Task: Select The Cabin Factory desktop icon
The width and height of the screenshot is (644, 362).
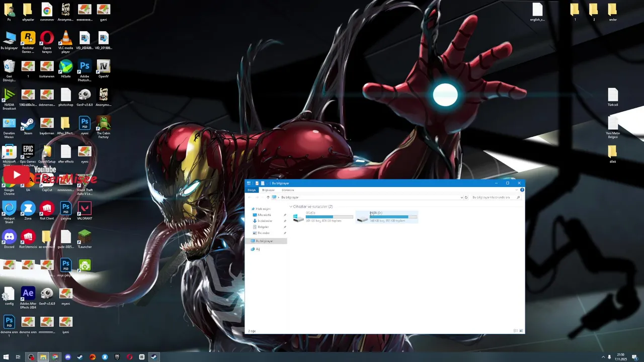Action: [103, 128]
